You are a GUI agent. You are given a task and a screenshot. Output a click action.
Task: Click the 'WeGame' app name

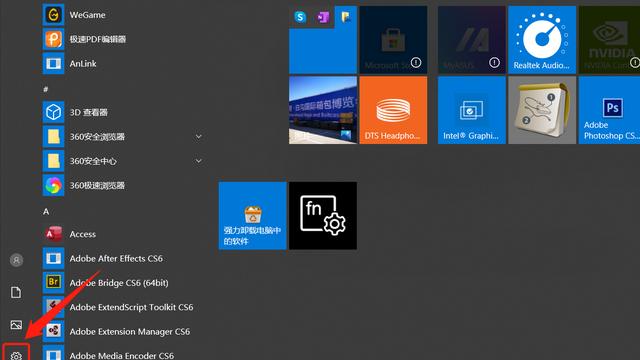click(87, 15)
